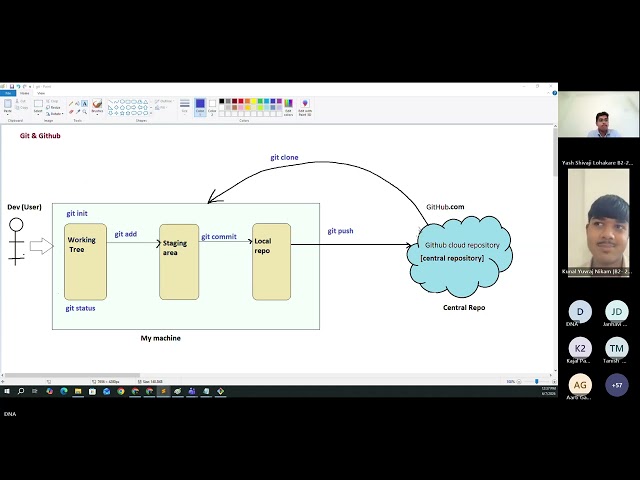The height and width of the screenshot is (480, 640).
Task: Pick the green color swatch
Action: pos(260,101)
